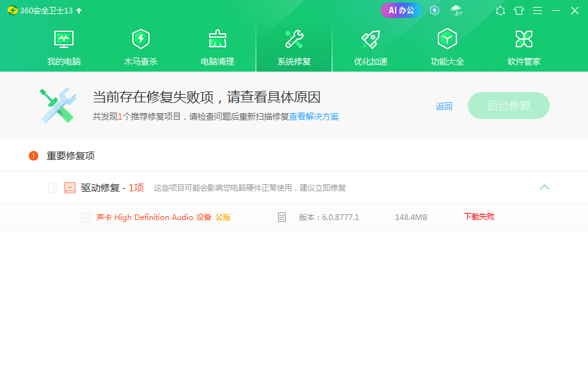Collapse the 驱动修复 section chevron
Screen dimensions: 588x371
(x=544, y=187)
